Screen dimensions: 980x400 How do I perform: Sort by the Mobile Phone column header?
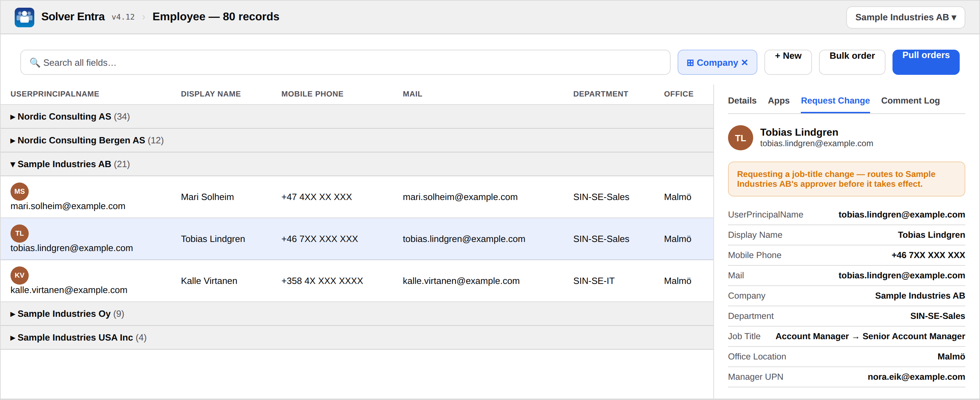coord(312,94)
